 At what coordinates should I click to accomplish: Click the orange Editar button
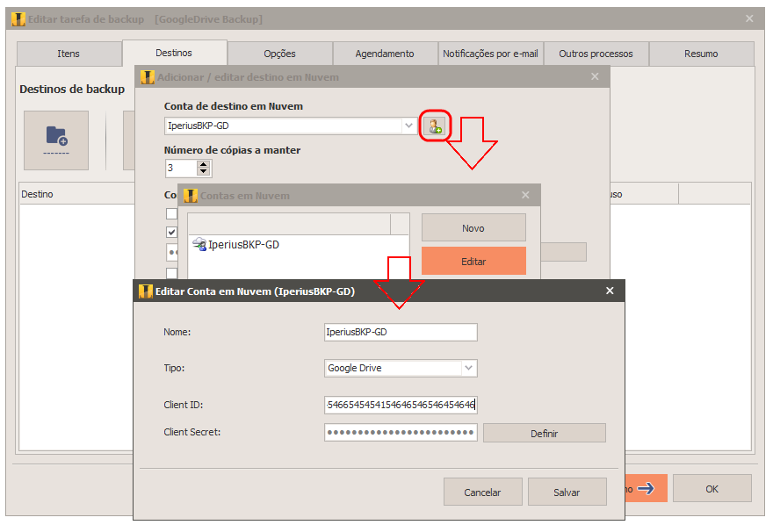click(x=473, y=261)
